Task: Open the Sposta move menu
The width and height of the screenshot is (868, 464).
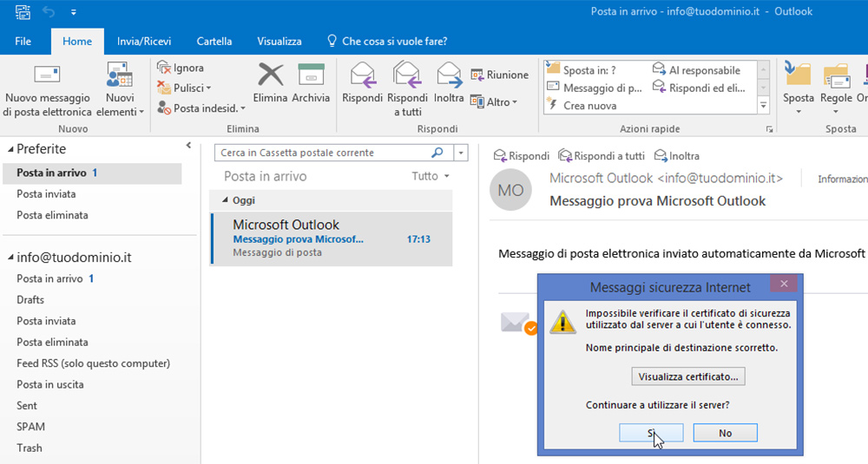Action: click(799, 89)
